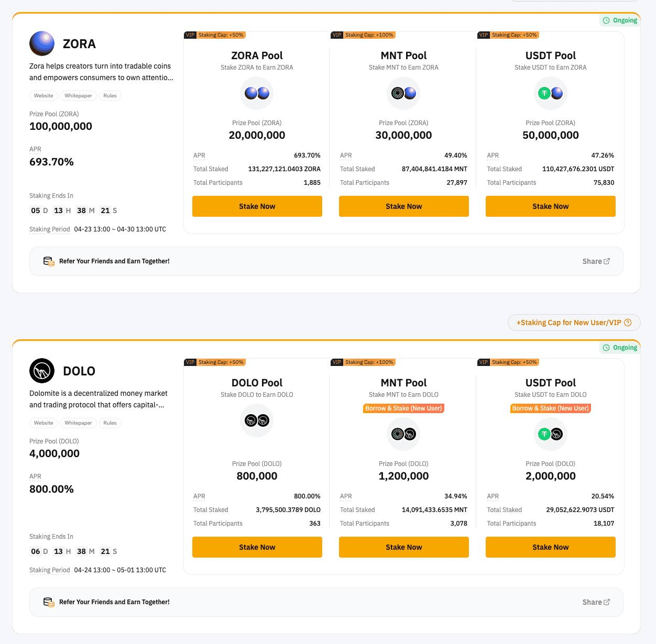Click the external link icon beside Share
The width and height of the screenshot is (656, 644).
(607, 261)
